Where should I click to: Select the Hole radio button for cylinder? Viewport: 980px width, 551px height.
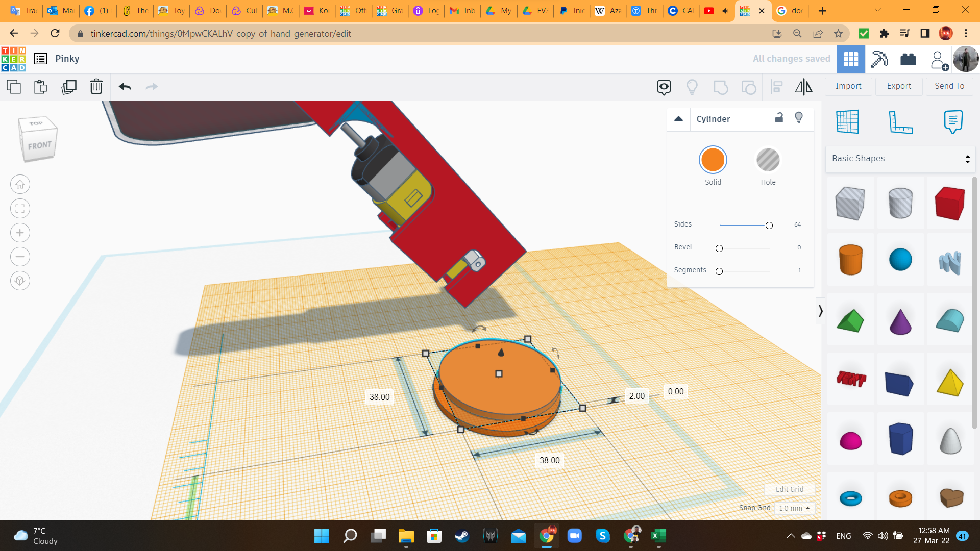768,160
